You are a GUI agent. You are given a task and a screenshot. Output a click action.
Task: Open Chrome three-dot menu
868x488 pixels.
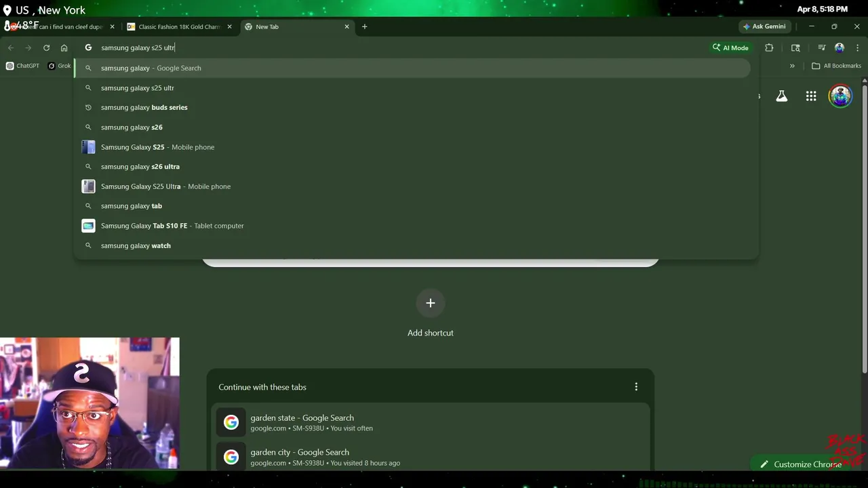click(x=857, y=47)
